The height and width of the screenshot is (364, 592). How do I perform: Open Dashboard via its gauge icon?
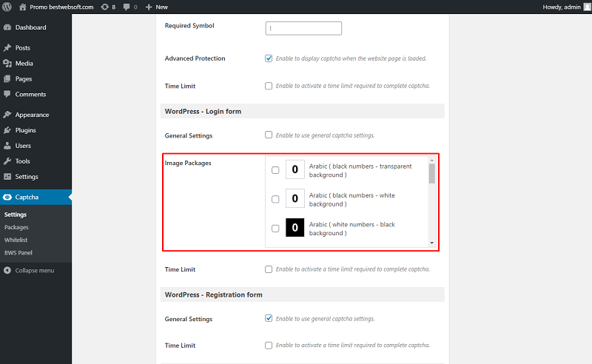7,27
